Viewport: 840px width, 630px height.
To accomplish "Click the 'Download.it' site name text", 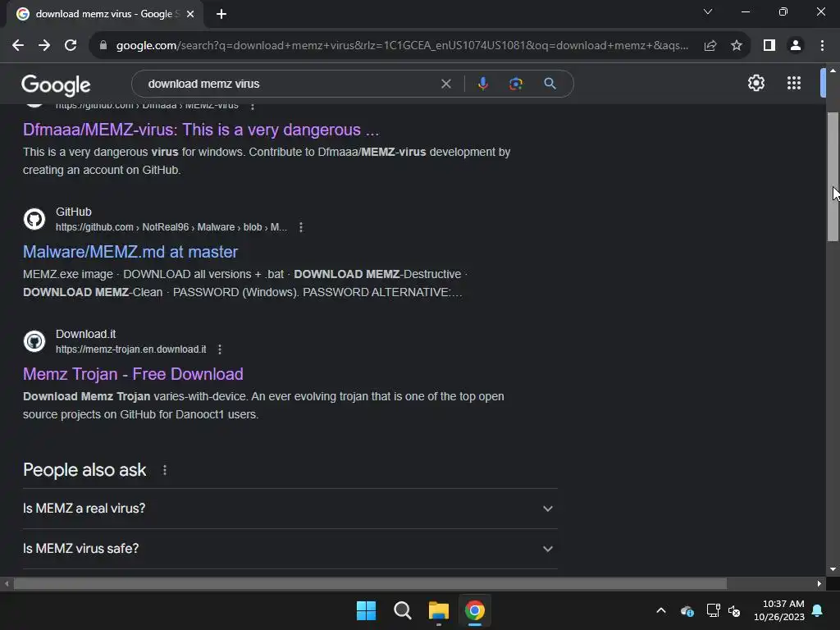I will [85, 334].
